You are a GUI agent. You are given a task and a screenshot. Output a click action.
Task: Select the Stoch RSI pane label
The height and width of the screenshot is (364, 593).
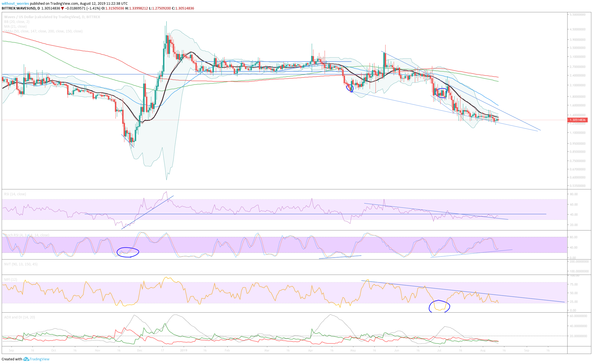pyautogui.click(x=27, y=235)
